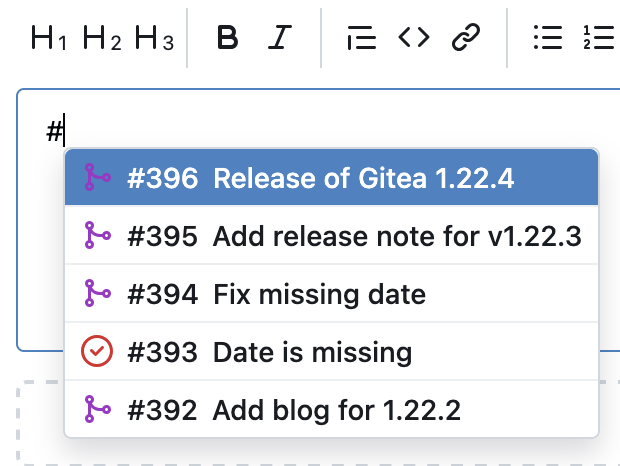620x466 pixels.
Task: Apply Heading 3 formatting
Action: [x=154, y=38]
